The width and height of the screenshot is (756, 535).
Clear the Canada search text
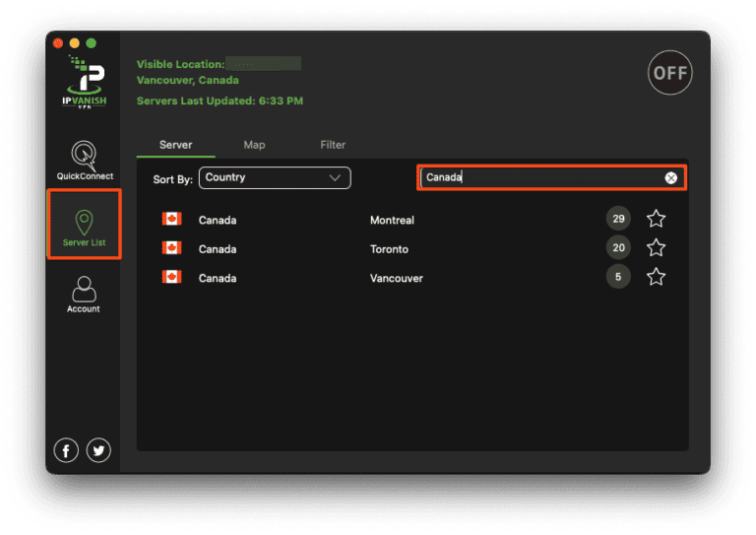[670, 178]
